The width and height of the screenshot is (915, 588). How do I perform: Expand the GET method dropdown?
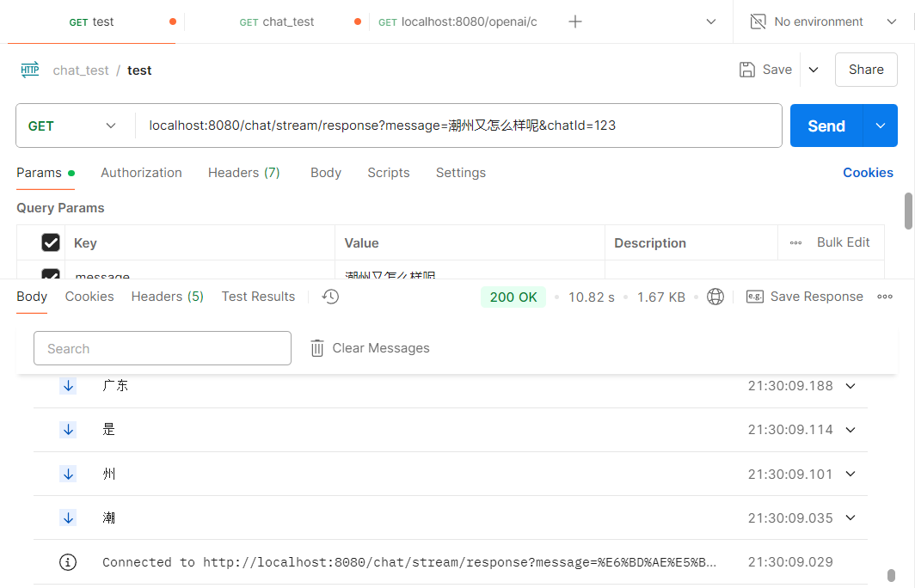pos(111,126)
